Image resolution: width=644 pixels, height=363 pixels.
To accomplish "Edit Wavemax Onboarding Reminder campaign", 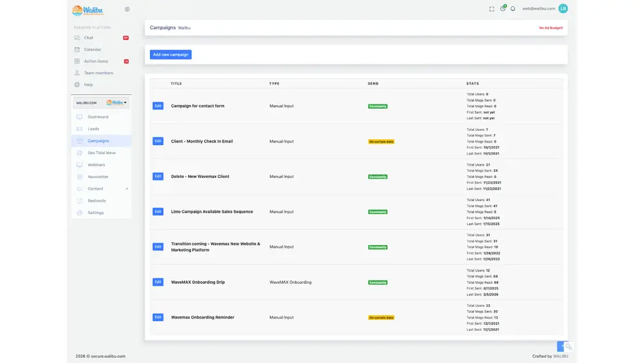I will coord(158,317).
